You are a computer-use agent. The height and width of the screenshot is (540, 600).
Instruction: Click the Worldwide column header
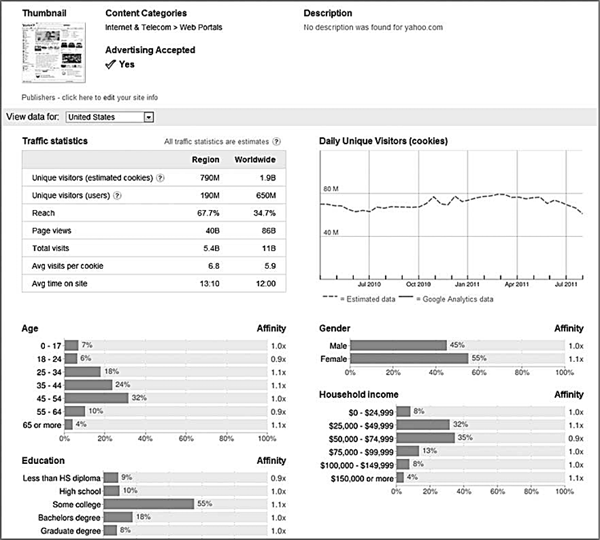(255, 159)
